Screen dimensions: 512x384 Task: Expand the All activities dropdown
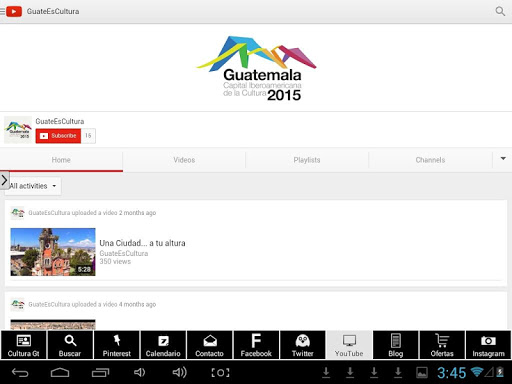point(33,186)
